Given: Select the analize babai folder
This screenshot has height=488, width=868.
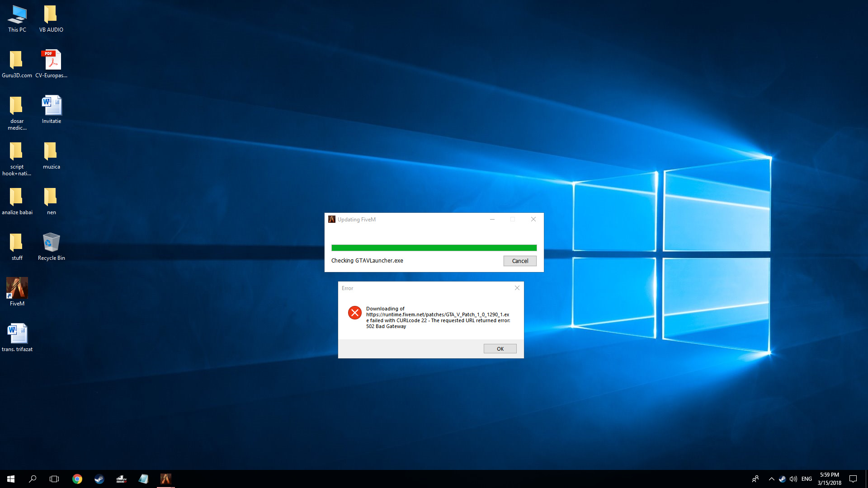Looking at the screenshot, I should pos(17,202).
